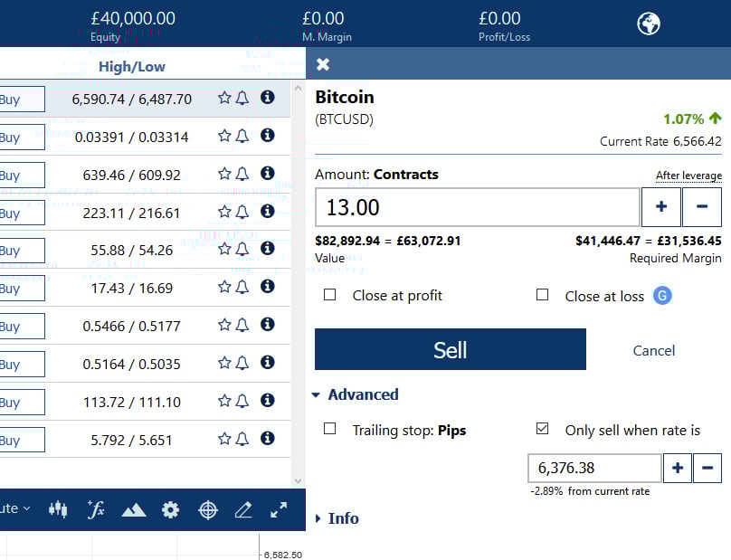Open info for 55.88 / 54.26 row
Viewport: 731px width, 560px height.
267,248
